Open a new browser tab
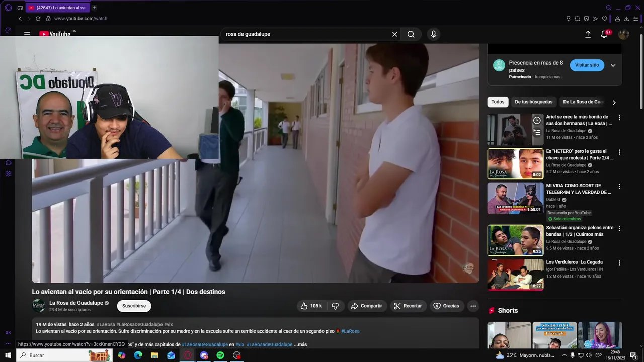 [x=94, y=8]
